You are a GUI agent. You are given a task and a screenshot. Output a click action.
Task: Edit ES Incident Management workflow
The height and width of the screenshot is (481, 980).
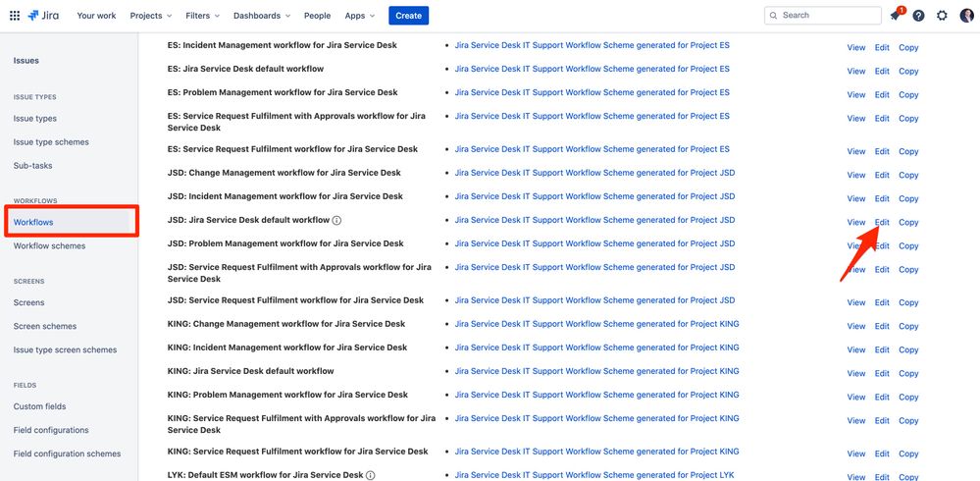pyautogui.click(x=882, y=47)
